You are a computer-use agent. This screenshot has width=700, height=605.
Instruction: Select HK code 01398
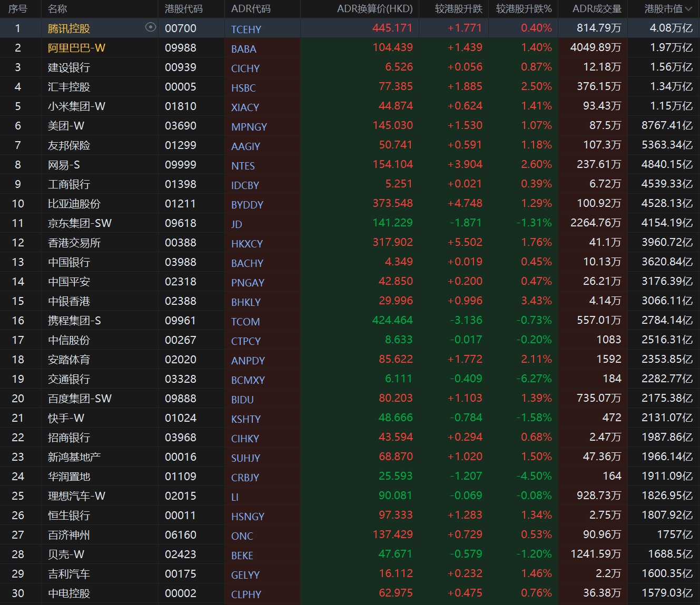(181, 184)
